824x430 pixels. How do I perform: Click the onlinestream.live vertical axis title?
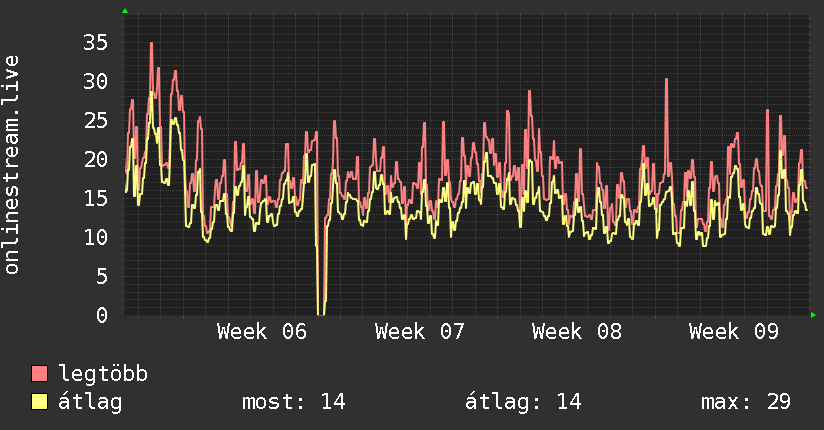12,165
